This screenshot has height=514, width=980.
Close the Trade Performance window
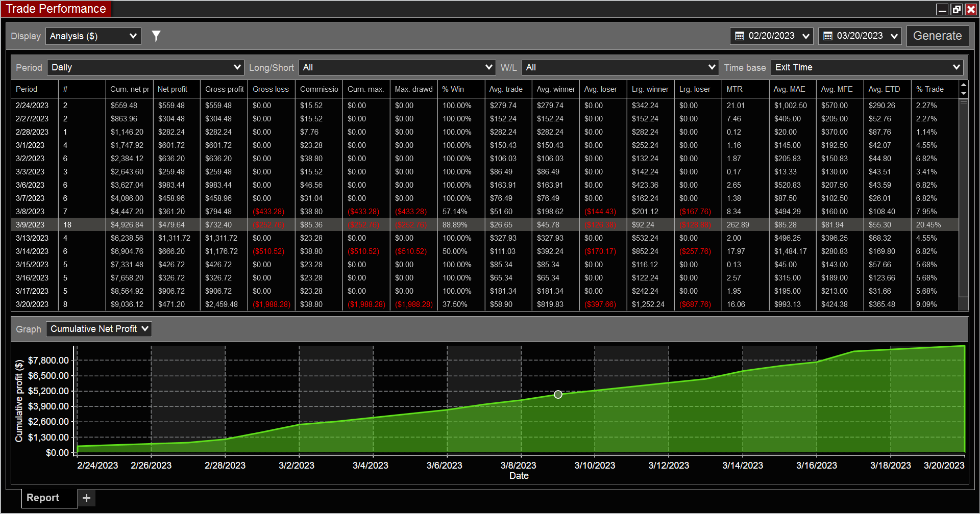pos(971,9)
